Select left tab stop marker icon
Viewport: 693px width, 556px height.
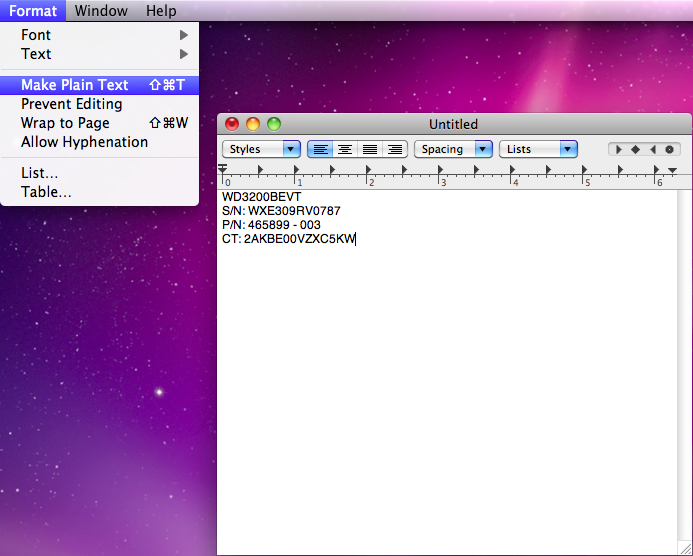618,149
